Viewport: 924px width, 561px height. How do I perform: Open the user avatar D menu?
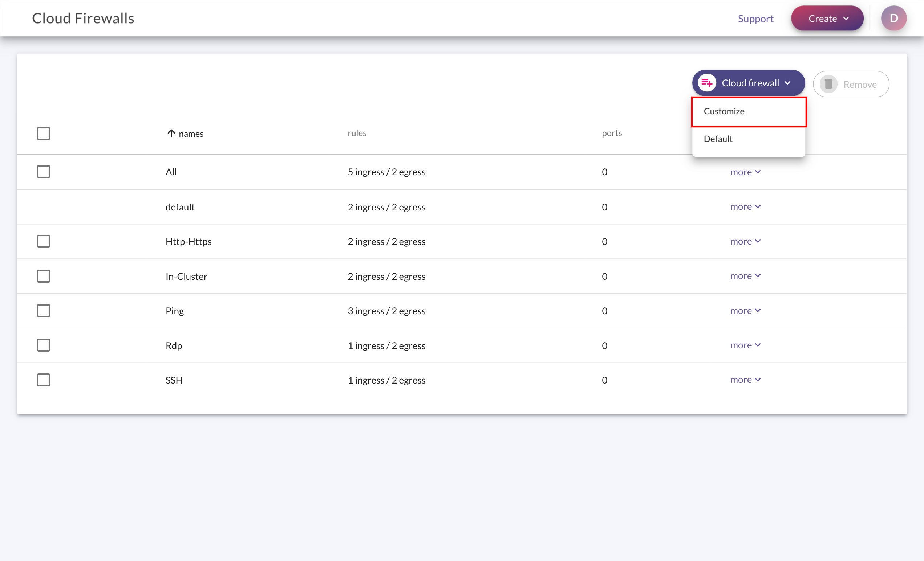click(893, 19)
